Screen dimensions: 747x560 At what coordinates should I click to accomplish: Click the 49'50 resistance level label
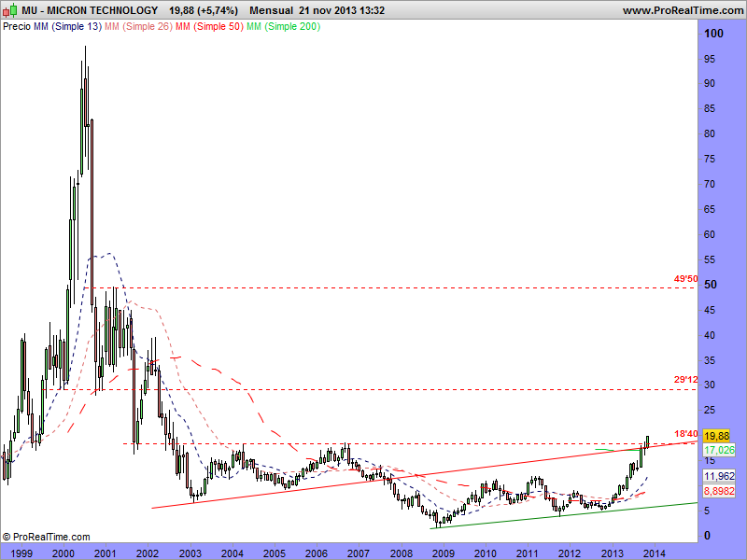pos(685,278)
